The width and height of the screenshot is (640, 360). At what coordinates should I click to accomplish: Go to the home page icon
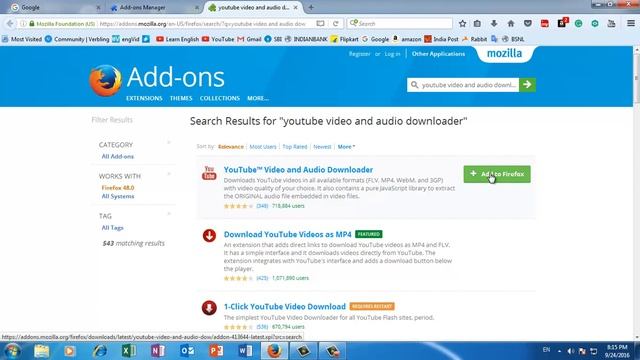click(511, 24)
